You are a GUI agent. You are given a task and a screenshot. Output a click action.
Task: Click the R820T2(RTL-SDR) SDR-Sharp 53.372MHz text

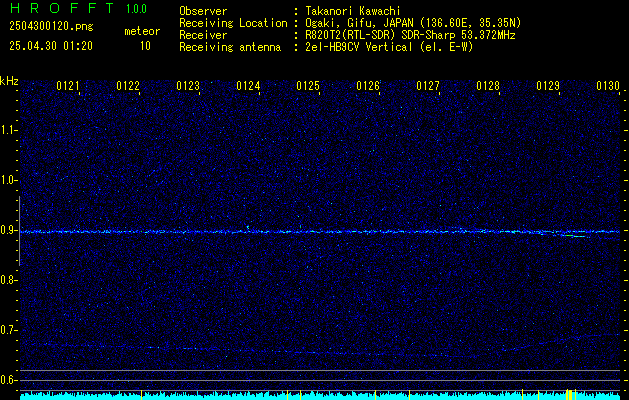(410, 35)
